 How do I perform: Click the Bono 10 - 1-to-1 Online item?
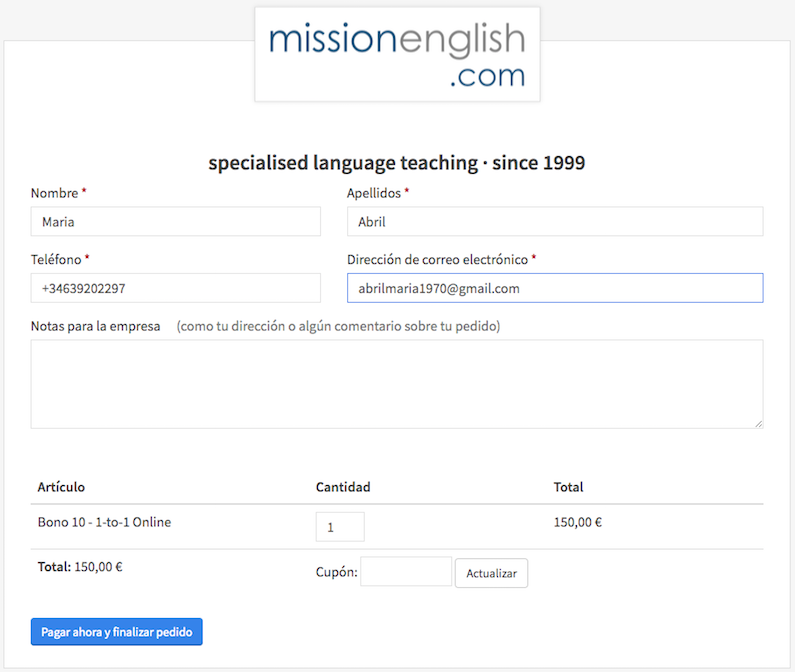[104, 522]
